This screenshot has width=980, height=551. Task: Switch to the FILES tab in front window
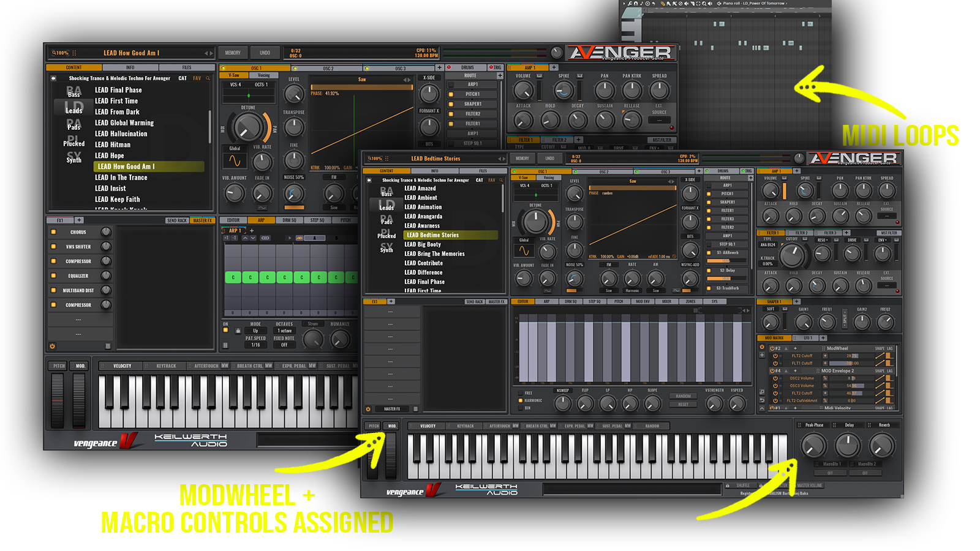(483, 171)
